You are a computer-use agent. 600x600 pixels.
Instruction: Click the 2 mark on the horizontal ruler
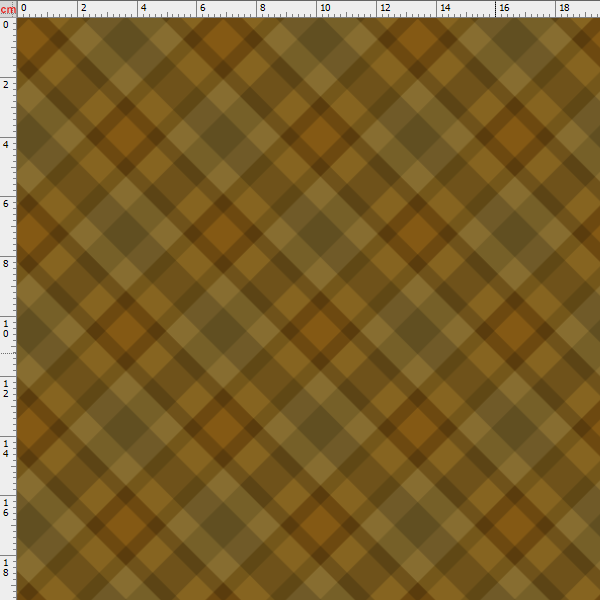(x=84, y=8)
